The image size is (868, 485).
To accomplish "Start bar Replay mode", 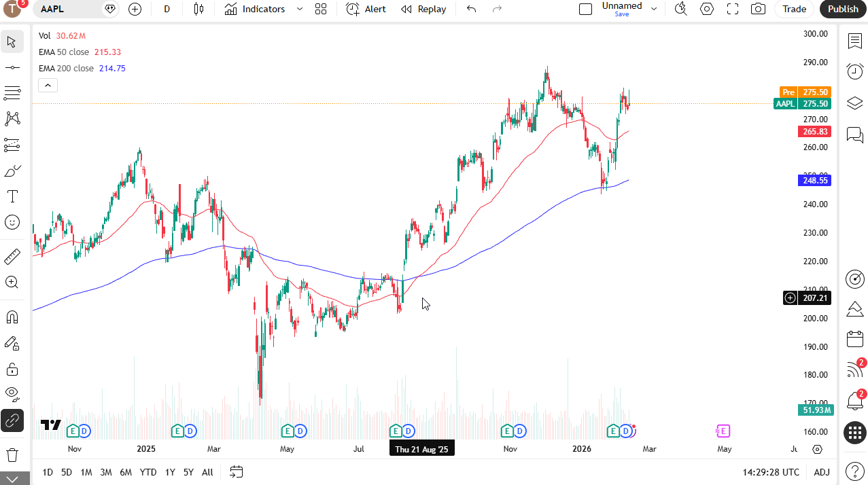I will [x=423, y=9].
